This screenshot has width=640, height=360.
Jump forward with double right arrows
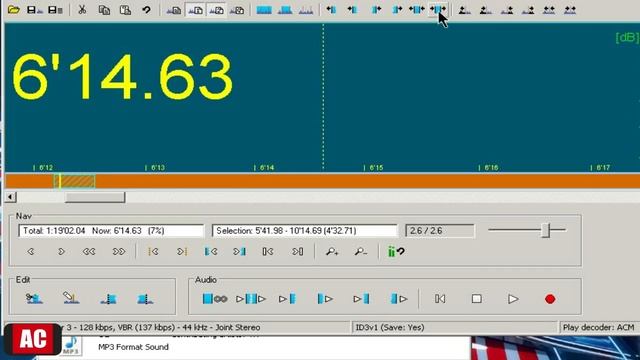pos(119,252)
